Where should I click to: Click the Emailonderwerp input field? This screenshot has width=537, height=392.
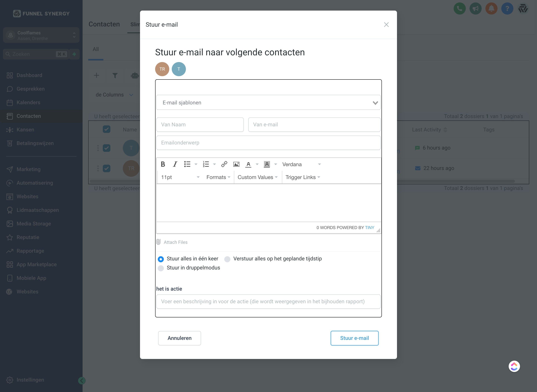(268, 143)
